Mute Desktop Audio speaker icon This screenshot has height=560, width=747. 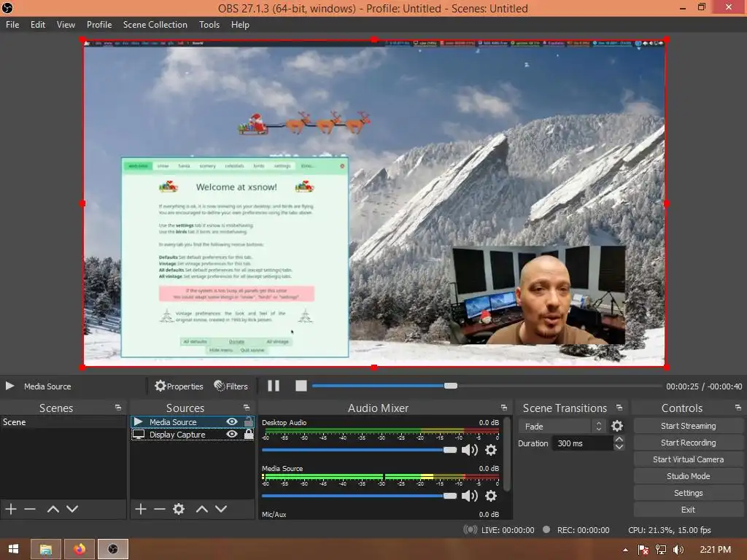coord(470,450)
